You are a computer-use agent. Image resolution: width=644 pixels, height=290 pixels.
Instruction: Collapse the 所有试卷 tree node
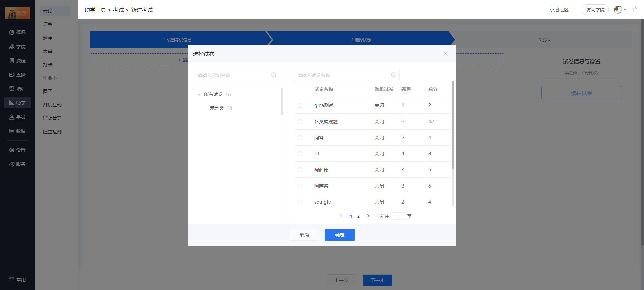(x=199, y=95)
